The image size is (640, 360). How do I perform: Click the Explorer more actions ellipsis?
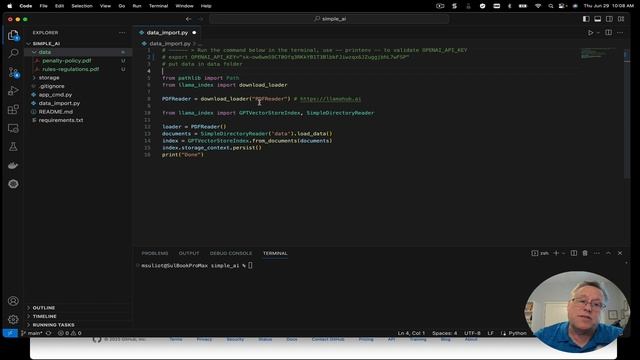click(122, 33)
